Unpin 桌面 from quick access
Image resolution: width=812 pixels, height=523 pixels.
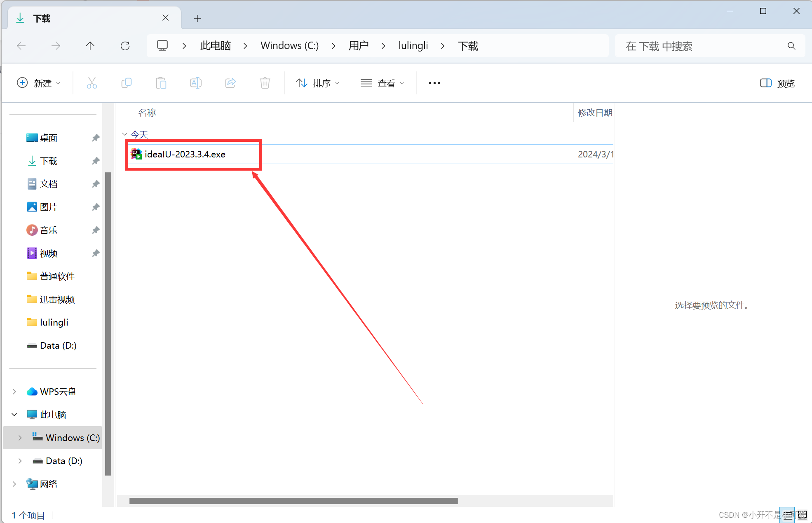coord(96,138)
